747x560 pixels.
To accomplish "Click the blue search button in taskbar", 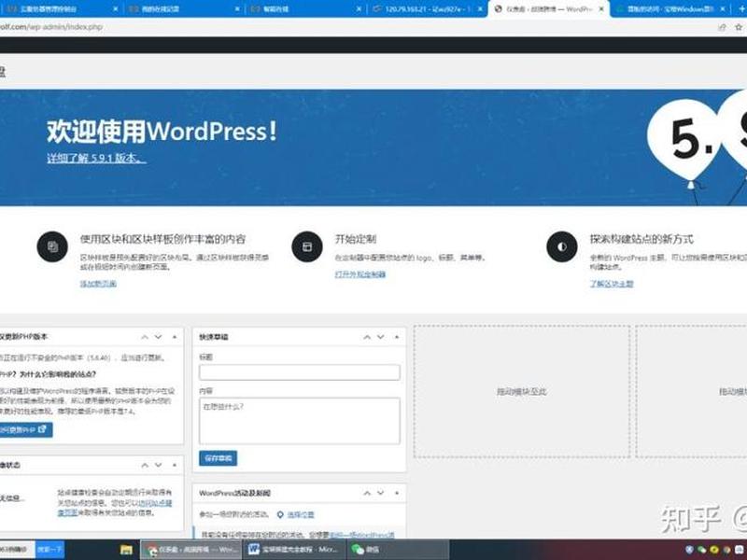I will (x=50, y=550).
